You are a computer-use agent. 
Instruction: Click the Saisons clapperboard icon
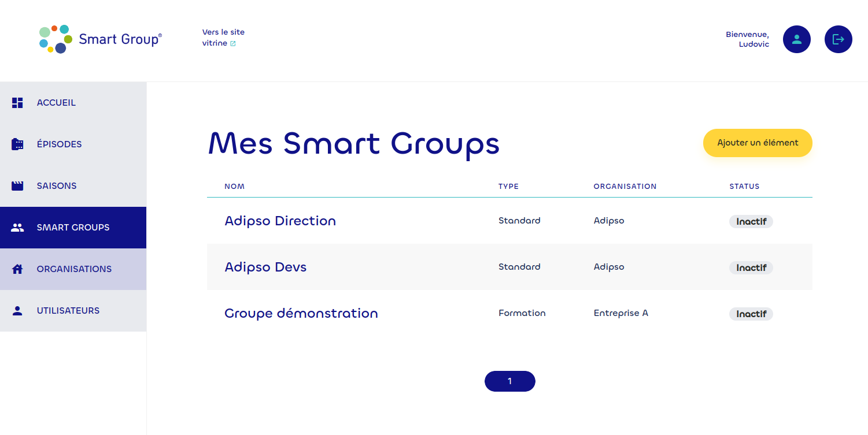(x=17, y=186)
